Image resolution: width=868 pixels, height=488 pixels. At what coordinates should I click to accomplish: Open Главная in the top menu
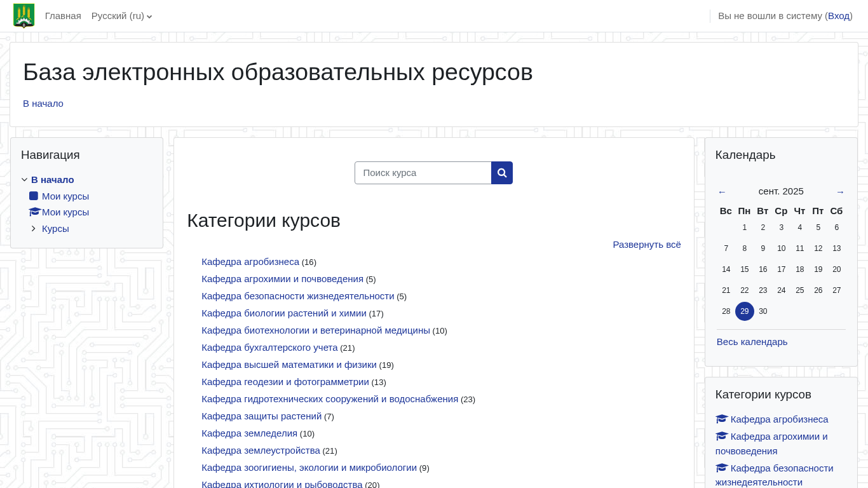[x=63, y=16]
